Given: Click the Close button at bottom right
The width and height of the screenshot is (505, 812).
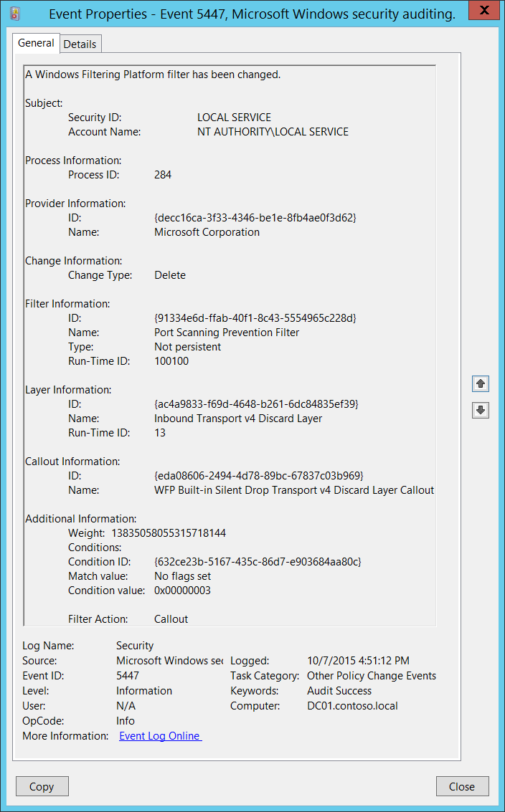Looking at the screenshot, I should [462, 786].
